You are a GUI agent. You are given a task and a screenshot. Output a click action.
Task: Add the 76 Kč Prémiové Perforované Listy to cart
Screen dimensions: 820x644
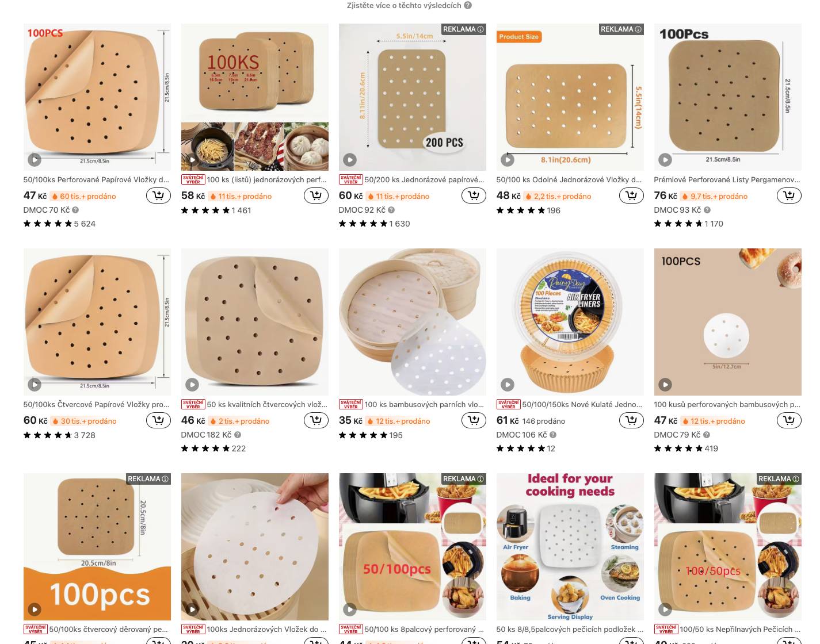[789, 196]
